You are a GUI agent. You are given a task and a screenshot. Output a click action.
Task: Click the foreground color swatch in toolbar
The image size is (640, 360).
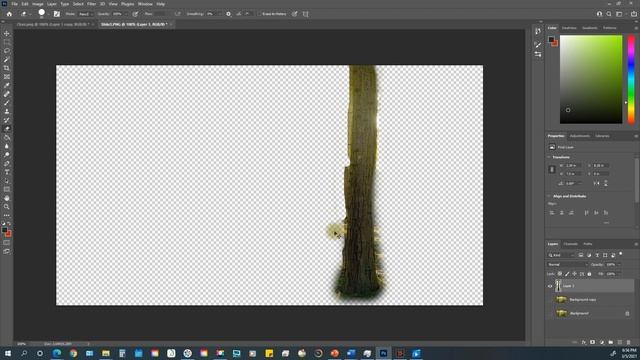4,230
